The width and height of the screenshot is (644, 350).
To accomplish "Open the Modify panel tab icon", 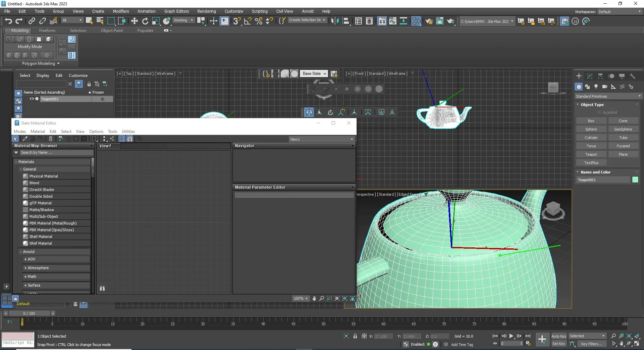I will click(590, 76).
